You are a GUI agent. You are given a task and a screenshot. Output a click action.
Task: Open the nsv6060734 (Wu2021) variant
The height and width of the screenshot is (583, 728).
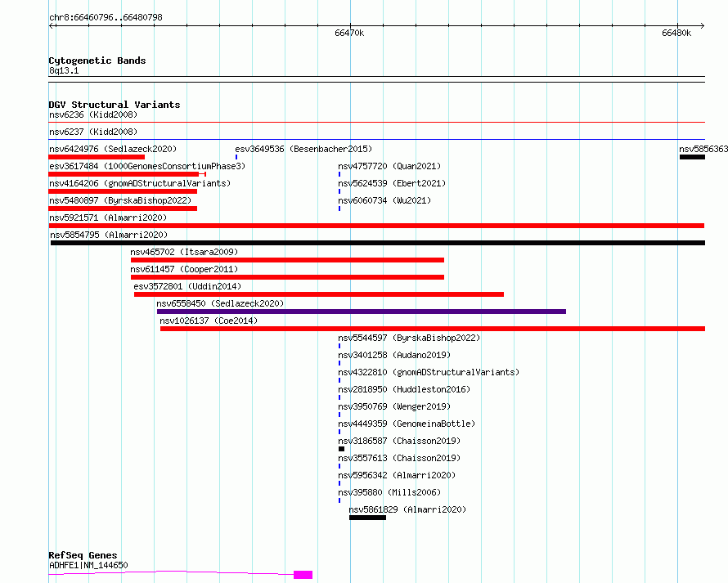point(384,200)
